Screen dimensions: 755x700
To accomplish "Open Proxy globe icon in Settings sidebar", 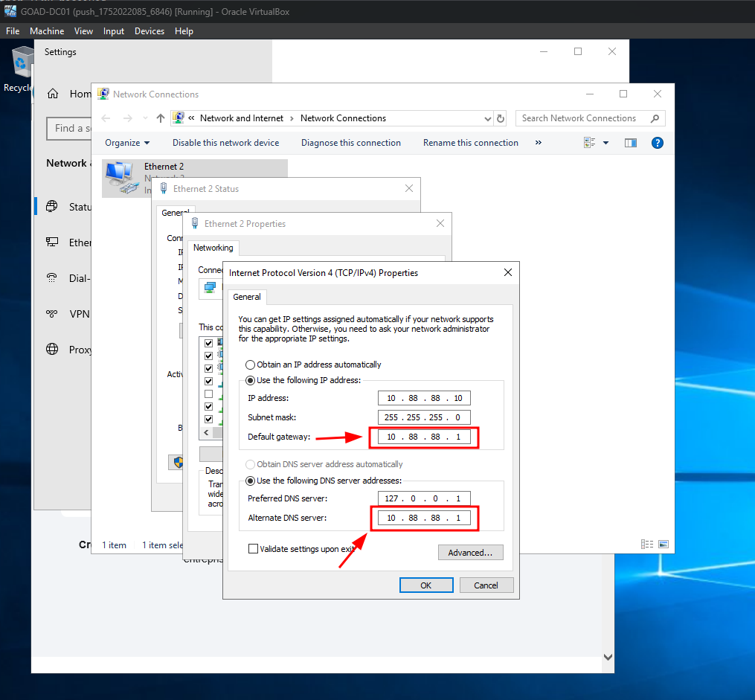I will click(52, 349).
